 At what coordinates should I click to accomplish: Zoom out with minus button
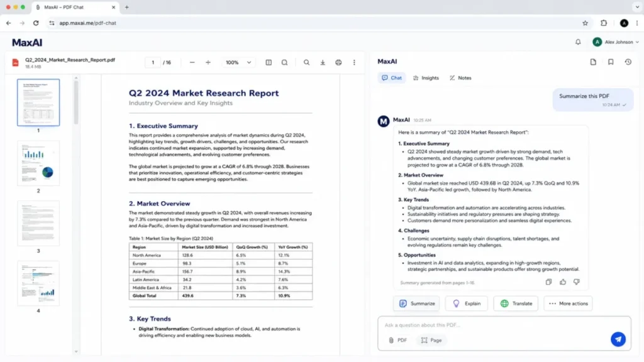(192, 62)
